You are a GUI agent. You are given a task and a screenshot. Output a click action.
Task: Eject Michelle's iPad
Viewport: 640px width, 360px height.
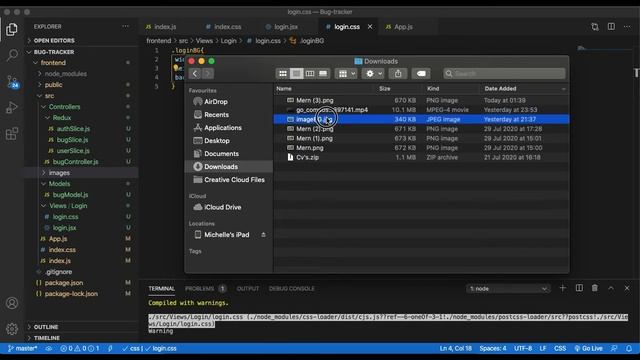(263, 235)
